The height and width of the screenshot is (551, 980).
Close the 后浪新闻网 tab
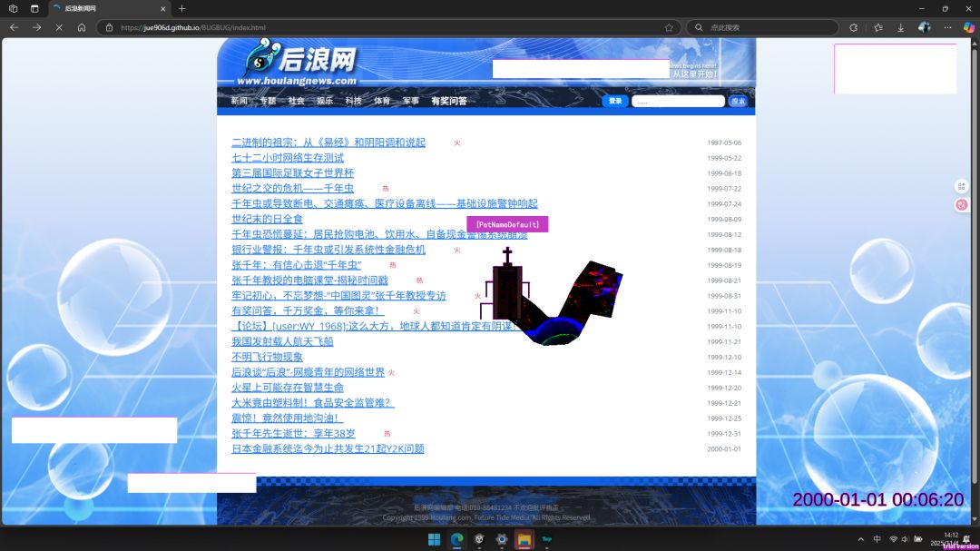(x=163, y=9)
